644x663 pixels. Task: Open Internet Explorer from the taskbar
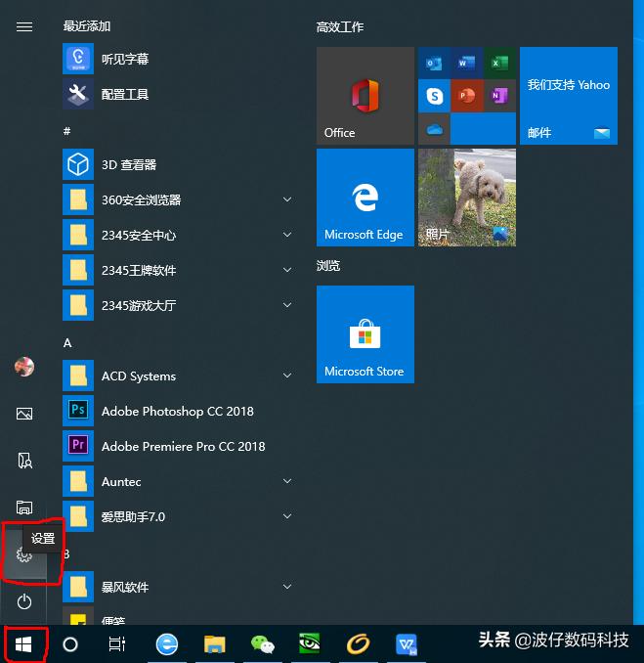[x=167, y=644]
